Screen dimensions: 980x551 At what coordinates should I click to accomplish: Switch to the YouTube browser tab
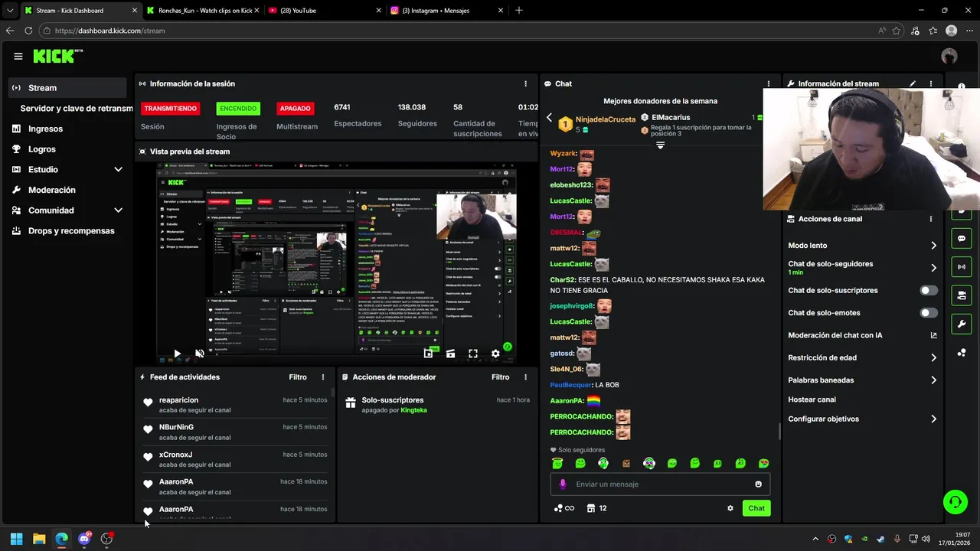click(x=325, y=11)
